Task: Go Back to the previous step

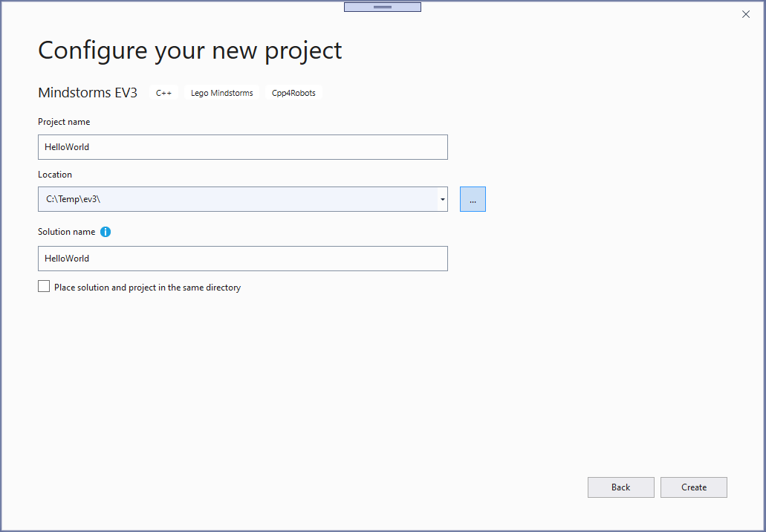Action: 620,487
